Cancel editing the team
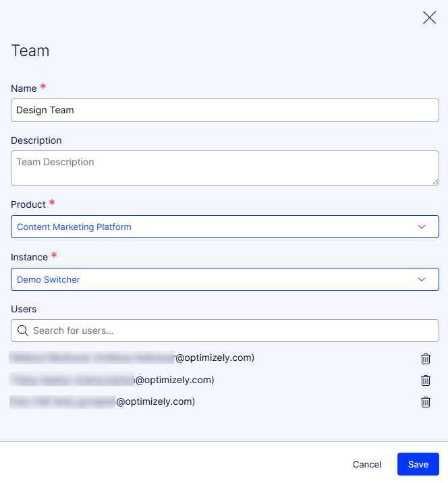Screen dimensions: 448x483 tap(367, 464)
